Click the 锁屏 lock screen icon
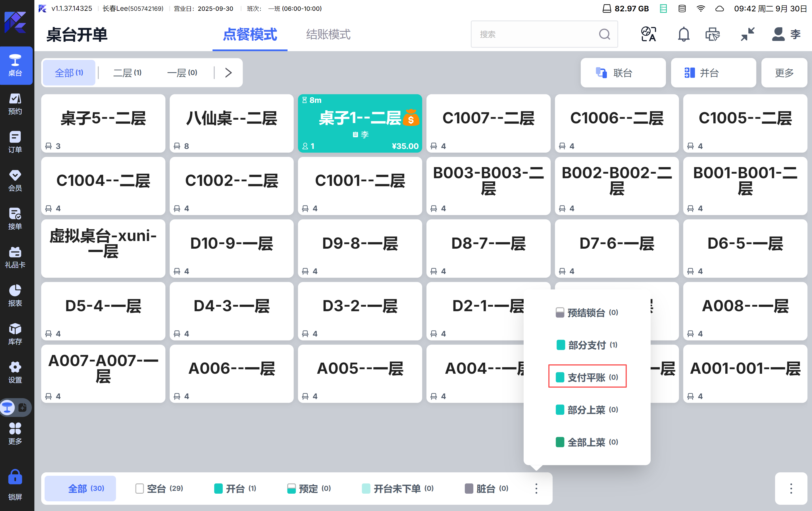The height and width of the screenshot is (511, 812). click(15, 484)
